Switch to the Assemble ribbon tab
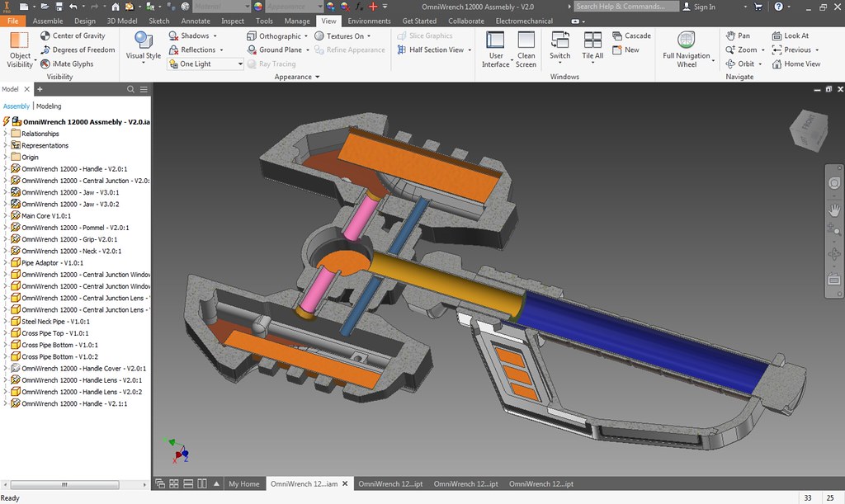Viewport: 845px width, 504px height. [x=48, y=21]
